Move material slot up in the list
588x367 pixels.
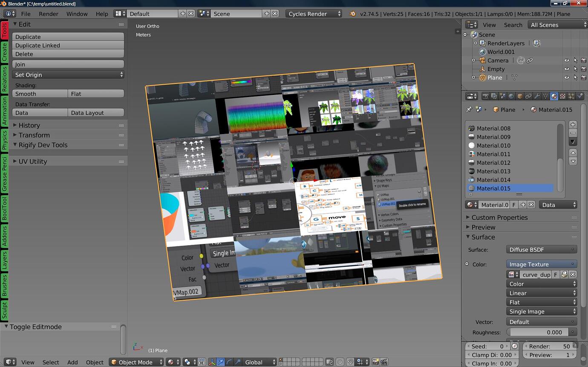pos(573,152)
